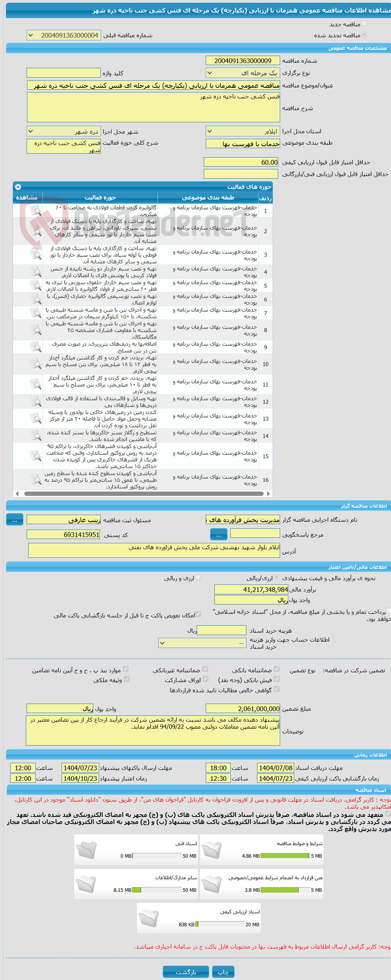Click the حوزه فعالیت column header

(x=100, y=198)
